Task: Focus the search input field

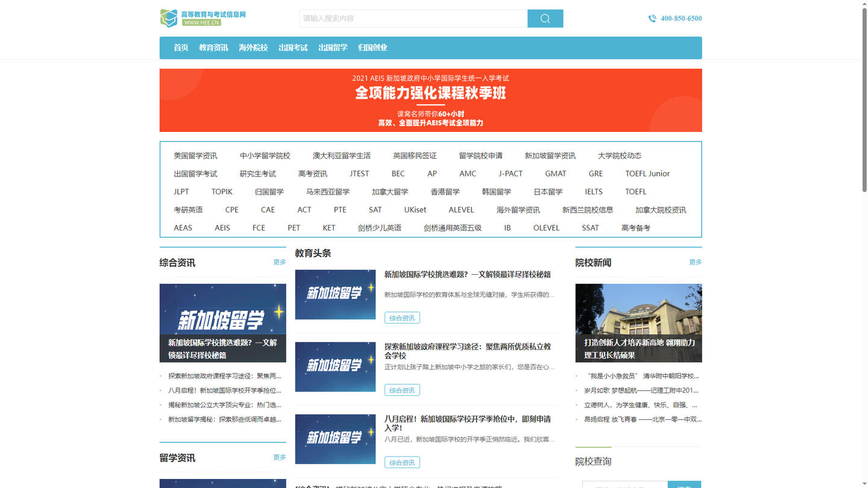Action: pyautogui.click(x=414, y=19)
